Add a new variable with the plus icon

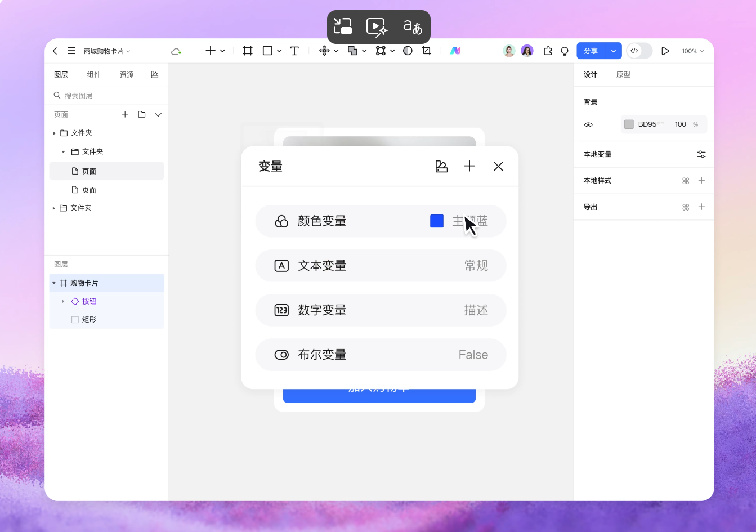coord(469,166)
